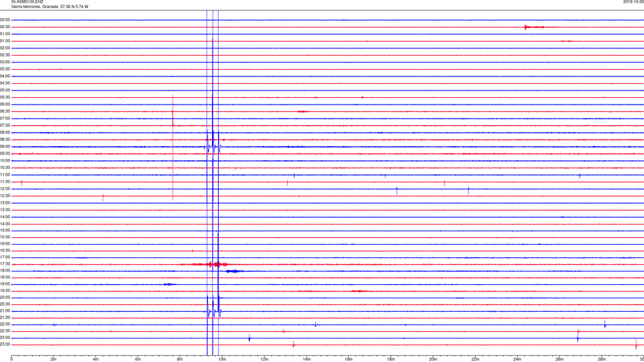The width and height of the screenshot is (644, 362).
Task: Click the '4m' x-axis tick label
Action: 96,359
